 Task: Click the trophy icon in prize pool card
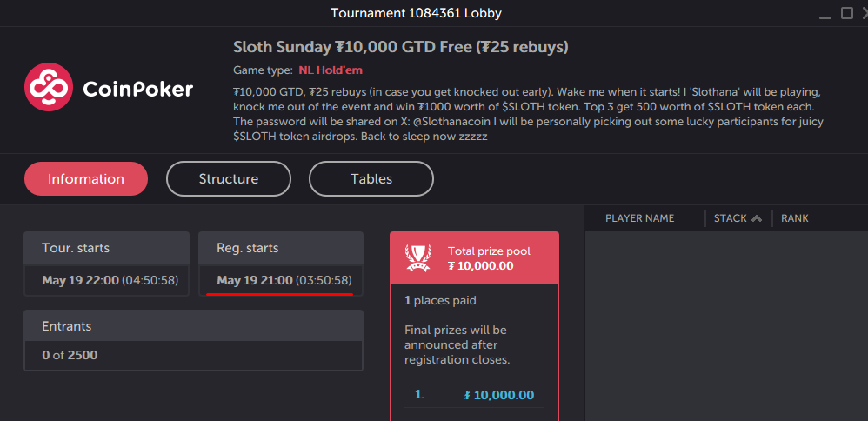418,258
